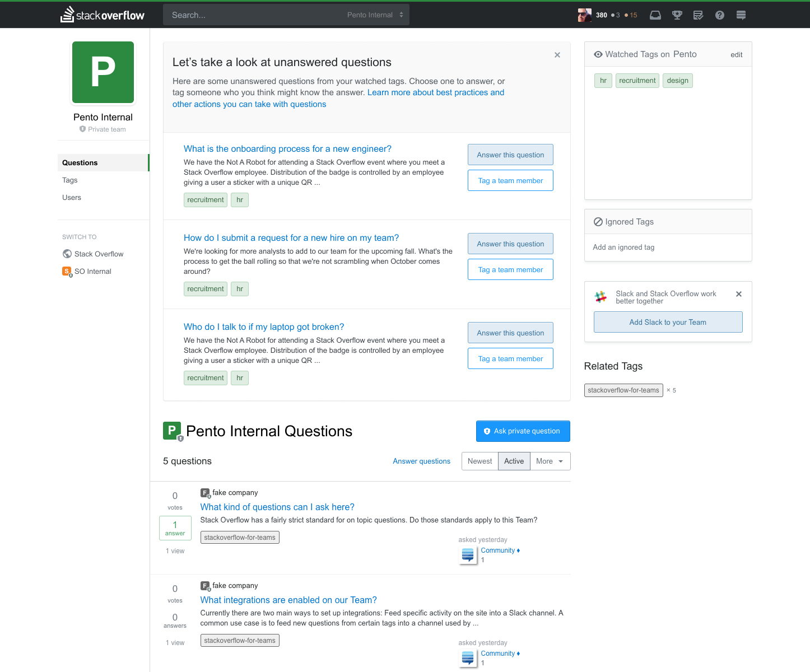This screenshot has width=810, height=672.
Task: Select the Active sort tab
Action: (514, 461)
